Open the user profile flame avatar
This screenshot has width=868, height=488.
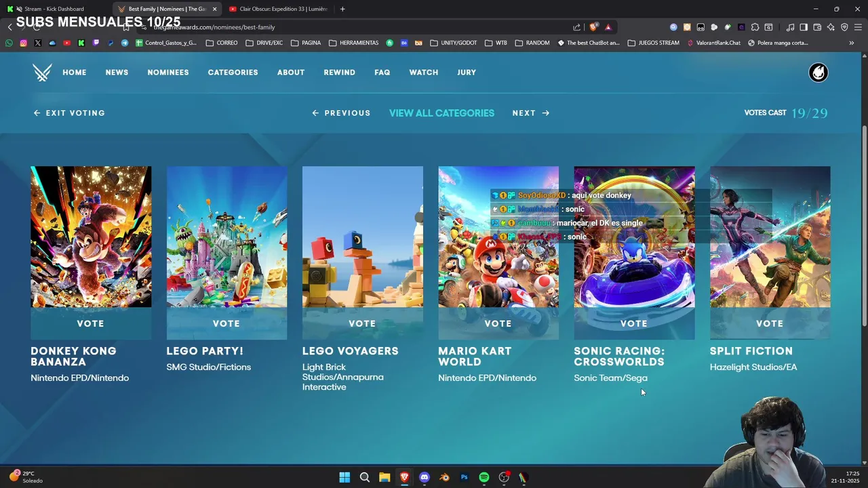[818, 73]
